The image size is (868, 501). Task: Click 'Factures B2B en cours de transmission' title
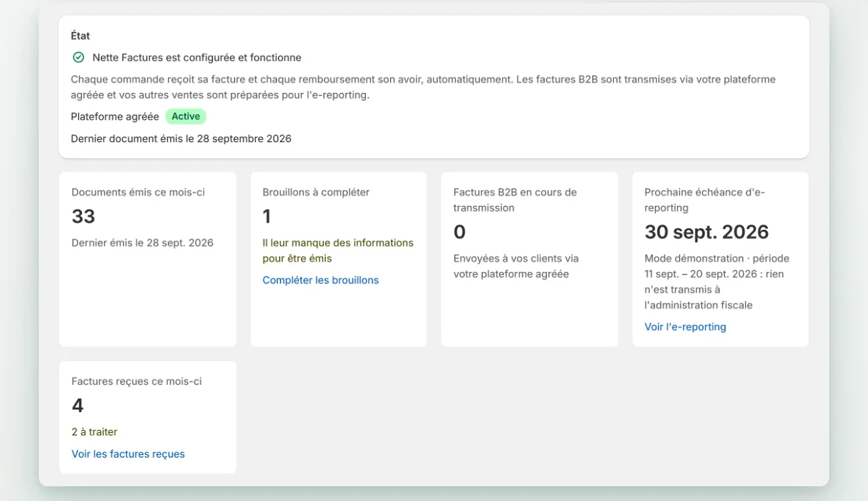click(x=515, y=200)
